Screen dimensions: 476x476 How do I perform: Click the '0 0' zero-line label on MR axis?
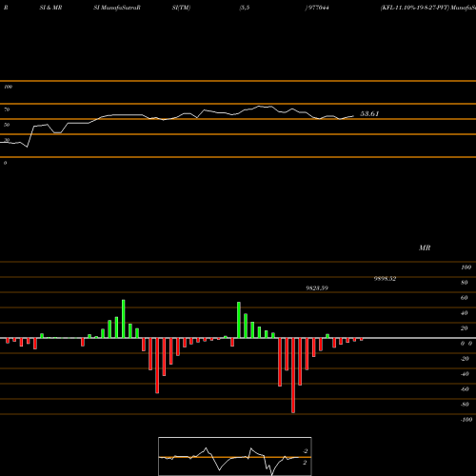coord(466,344)
